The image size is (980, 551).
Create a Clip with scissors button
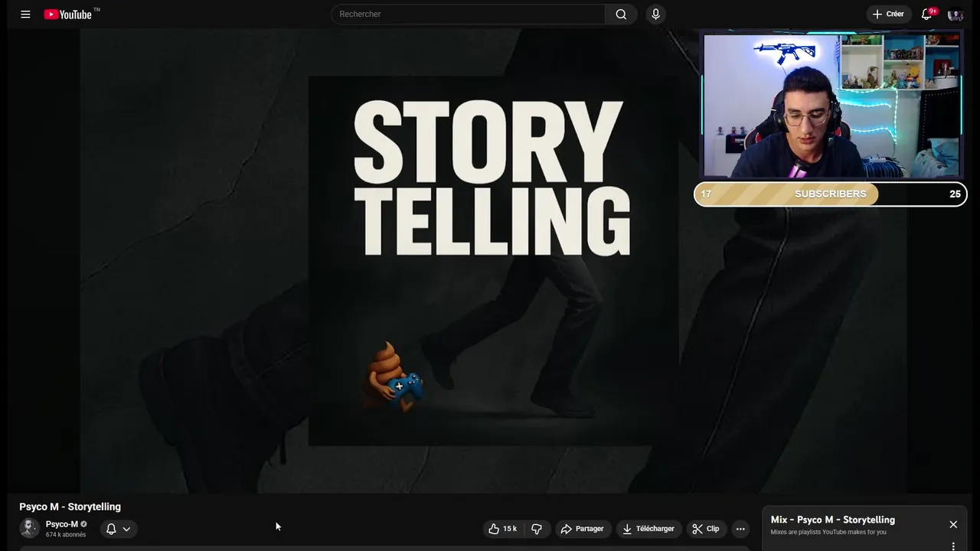(x=706, y=529)
